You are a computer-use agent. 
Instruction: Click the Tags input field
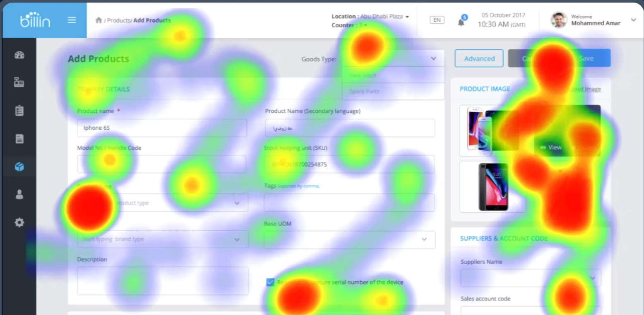(349, 202)
